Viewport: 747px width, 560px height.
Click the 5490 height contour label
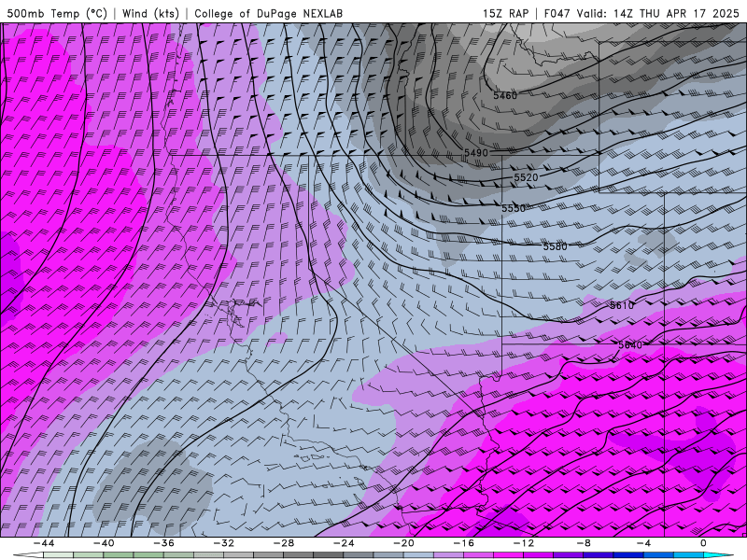point(476,153)
